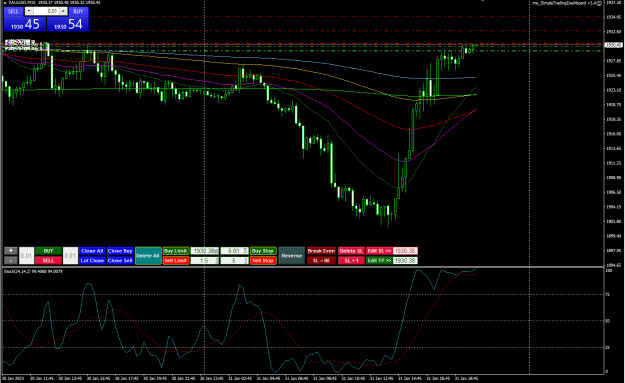Click the Close All button
The height and width of the screenshot is (383, 625).
[x=92, y=251]
